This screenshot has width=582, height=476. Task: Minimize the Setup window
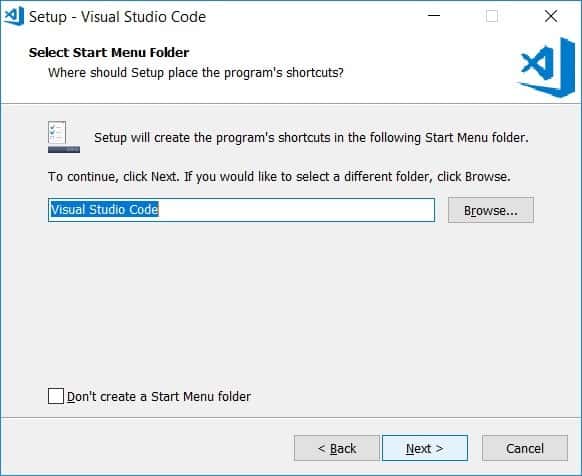tap(434, 16)
